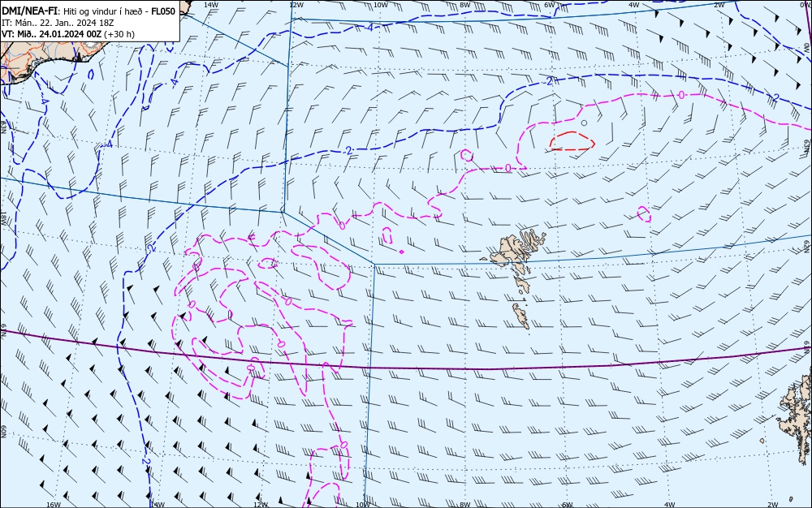Viewport: 812px width, 508px height.
Task: Click the "16W" longitude label on the bottom edge
Action: 54,505
